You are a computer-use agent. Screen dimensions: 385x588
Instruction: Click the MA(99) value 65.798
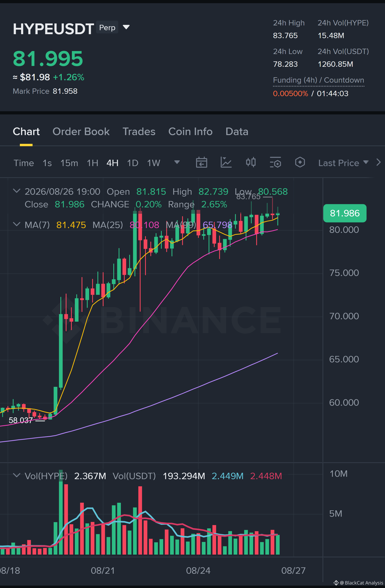coord(218,225)
